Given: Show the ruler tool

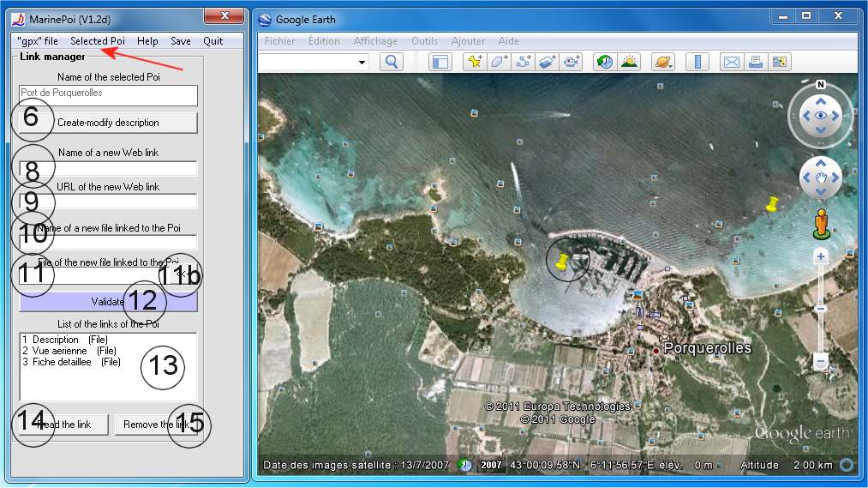Looking at the screenshot, I should [697, 62].
